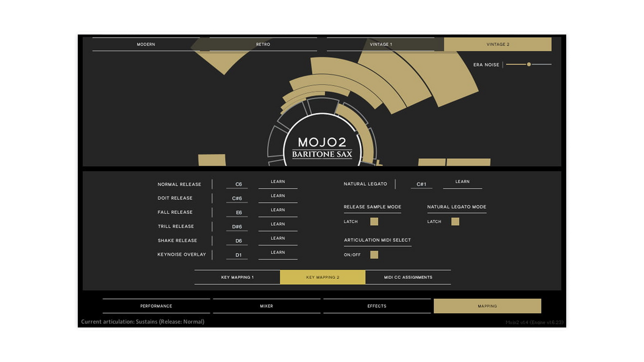Click the Current articulation status text
This screenshot has width=644, height=362.
click(143, 322)
